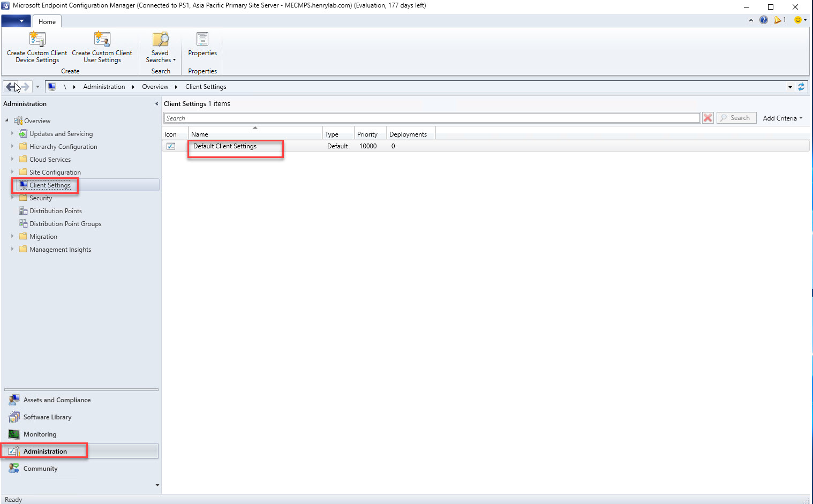
Task: Select the Default Client Settings row
Action: [x=225, y=146]
